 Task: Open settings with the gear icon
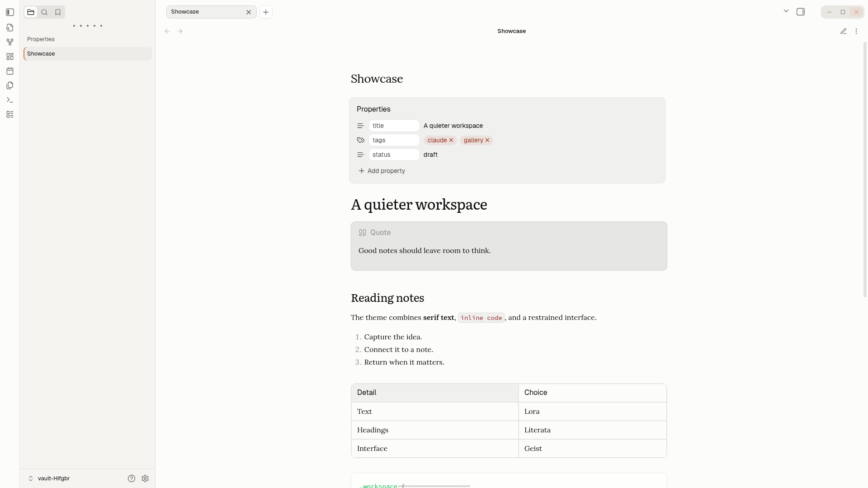click(145, 479)
